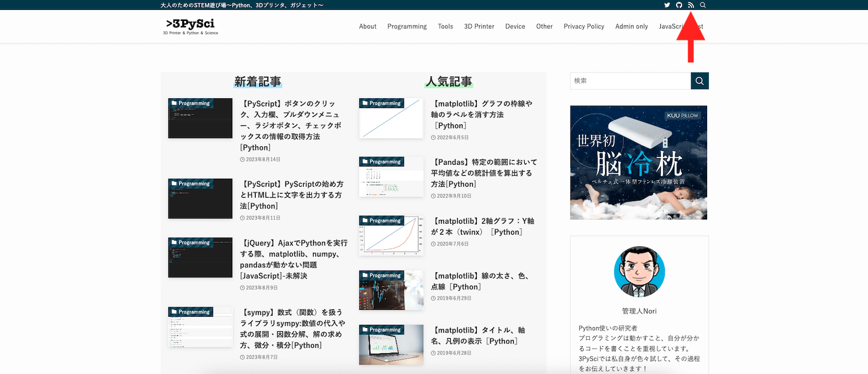The image size is (868, 374).
Task: Read the Pandas statistics article link
Action: click(484, 173)
